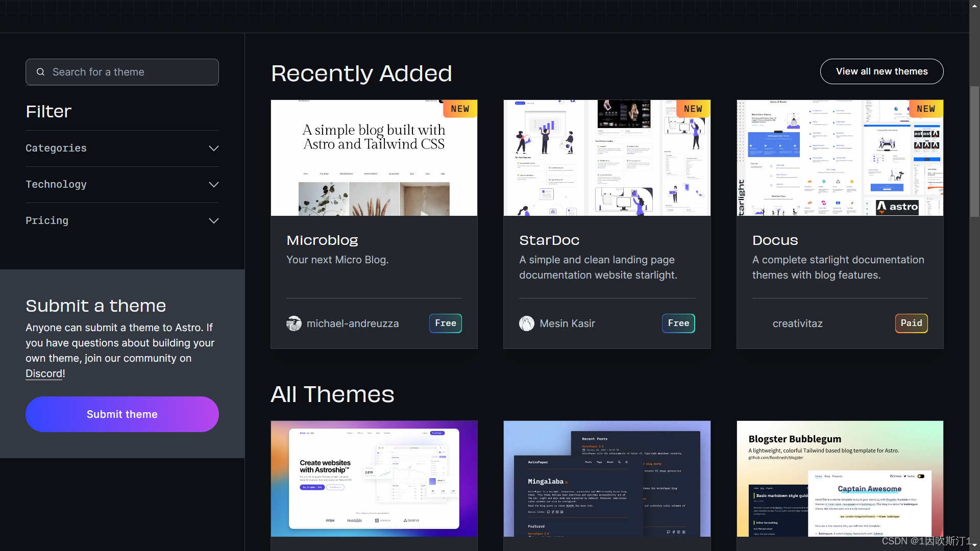Open the StarDoc theme preview thumbnail
This screenshot has width=980, height=551.
pyautogui.click(x=607, y=158)
